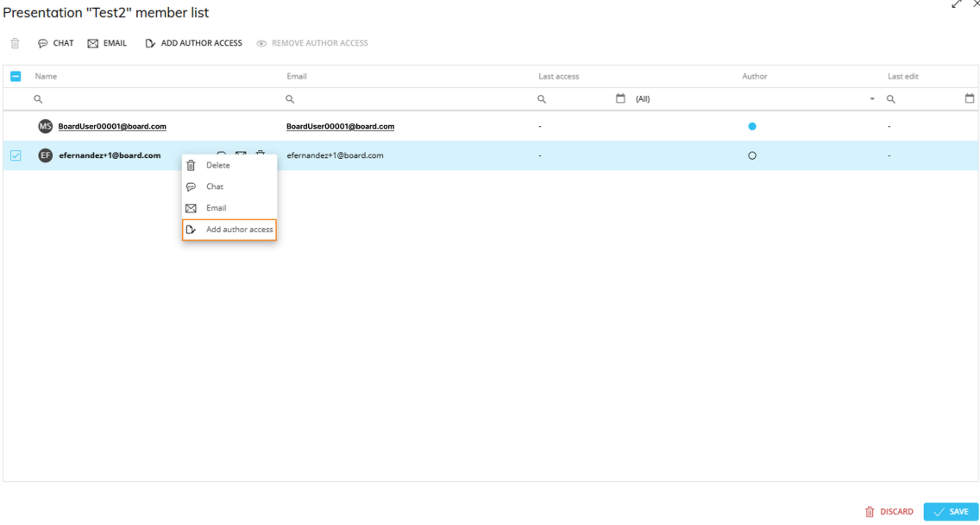Click the Remove Author Access eye icon
The image size is (980, 525).
262,43
